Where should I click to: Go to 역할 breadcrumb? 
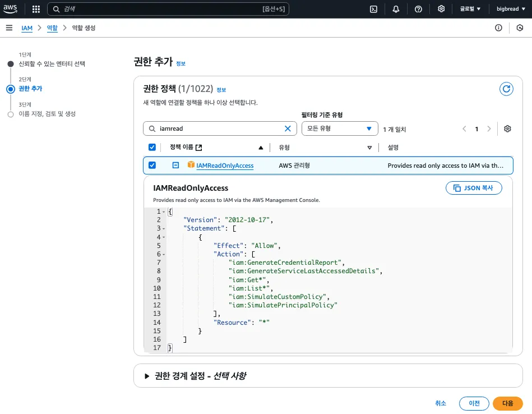tap(52, 28)
